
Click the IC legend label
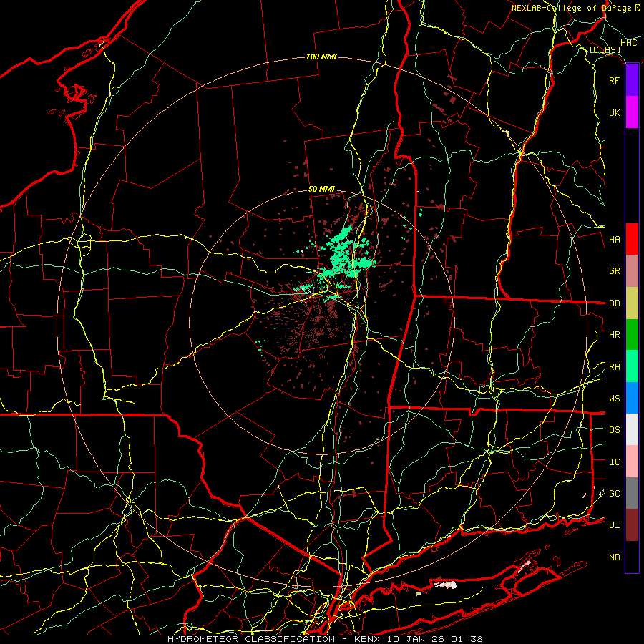614,462
